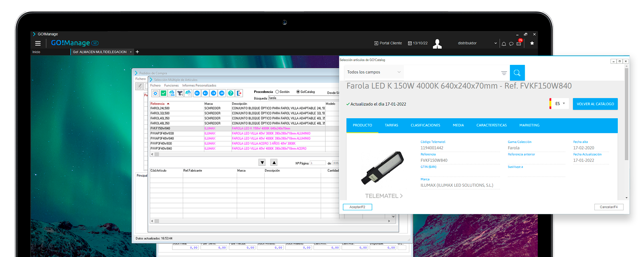Click the street lamp product thumbnail
The width and height of the screenshot is (644, 257).
tap(383, 168)
